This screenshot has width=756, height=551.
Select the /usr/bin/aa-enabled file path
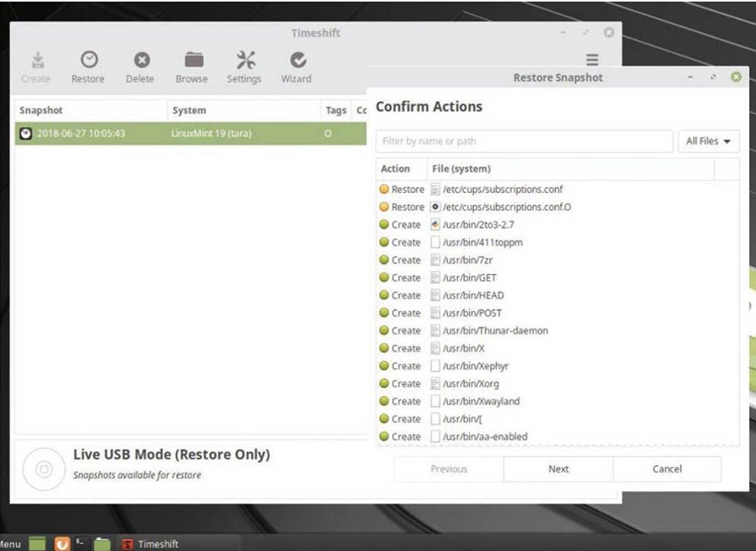485,437
